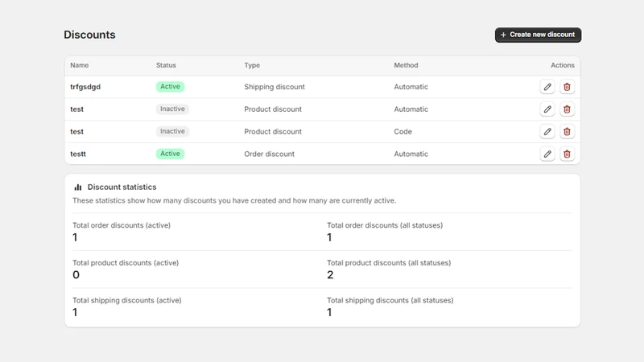The width and height of the screenshot is (644, 362).
Task: Click the Method column header
Action: click(x=406, y=65)
